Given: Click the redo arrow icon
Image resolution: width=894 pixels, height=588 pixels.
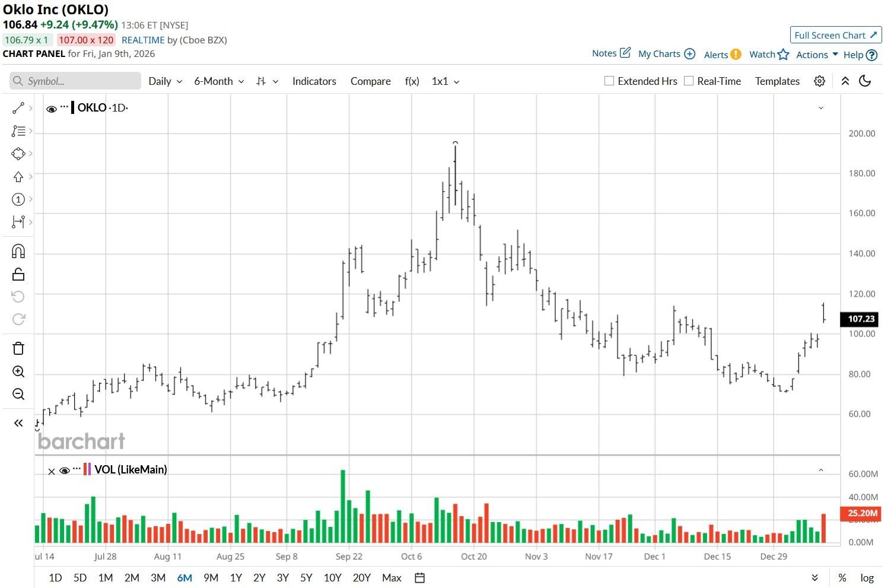Looking at the screenshot, I should coord(18,319).
